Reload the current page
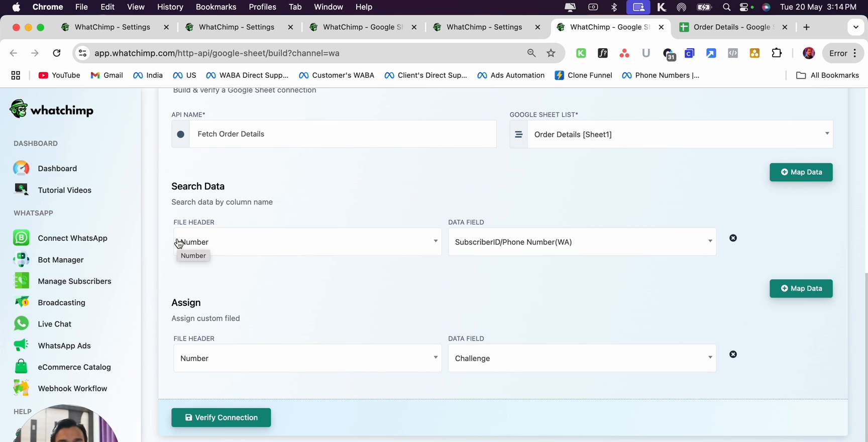 tap(57, 53)
